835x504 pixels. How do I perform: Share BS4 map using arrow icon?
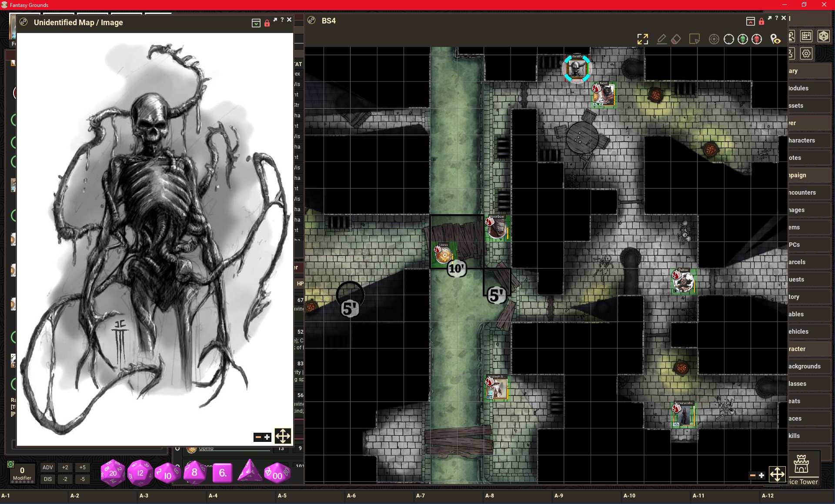[x=769, y=18]
